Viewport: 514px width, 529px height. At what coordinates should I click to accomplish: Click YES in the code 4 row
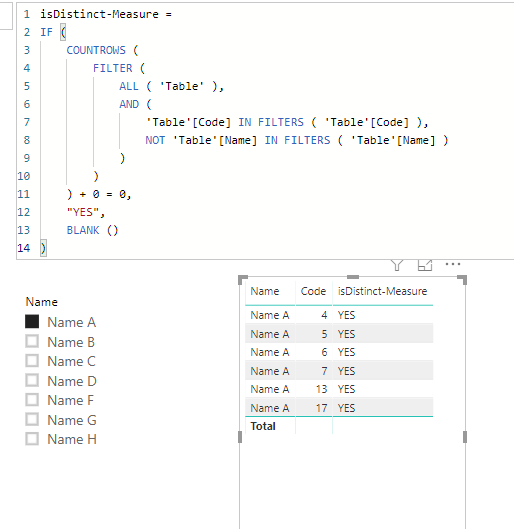click(346, 315)
